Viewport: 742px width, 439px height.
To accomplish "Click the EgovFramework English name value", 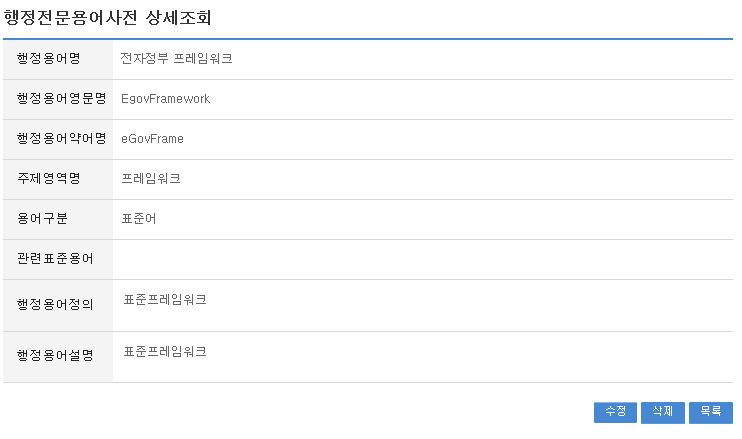I will (x=165, y=99).
